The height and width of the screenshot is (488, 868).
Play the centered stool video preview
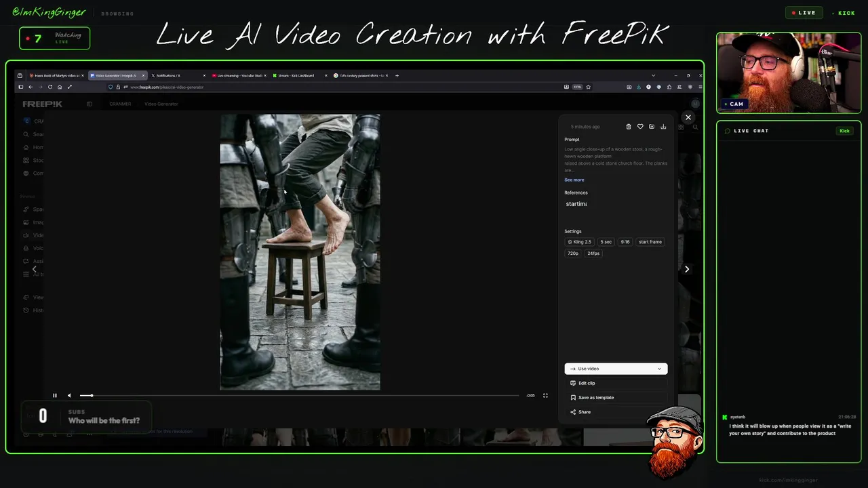click(x=300, y=252)
